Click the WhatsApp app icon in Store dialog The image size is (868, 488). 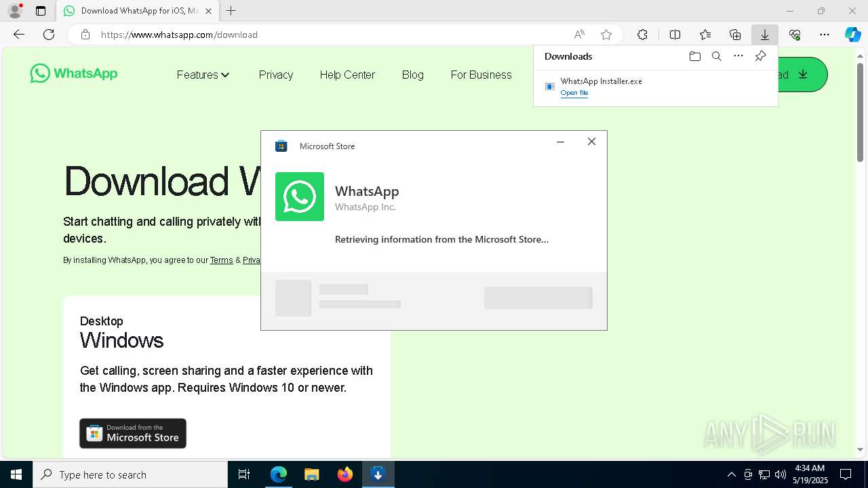pyautogui.click(x=300, y=197)
